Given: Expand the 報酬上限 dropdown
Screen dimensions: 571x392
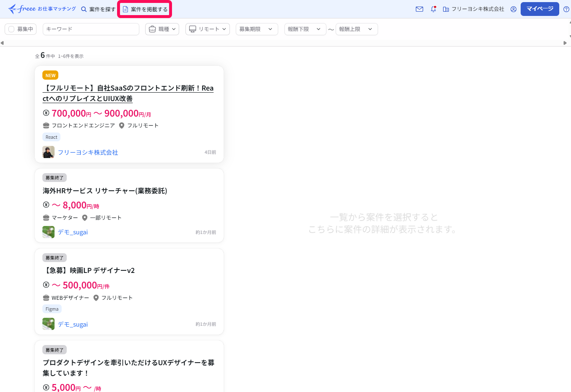Looking at the screenshot, I should point(357,29).
